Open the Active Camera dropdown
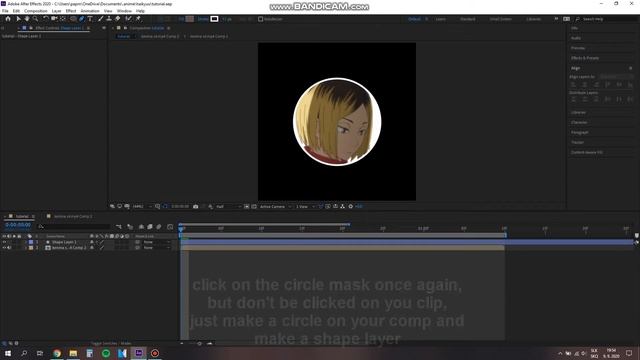 (276, 207)
